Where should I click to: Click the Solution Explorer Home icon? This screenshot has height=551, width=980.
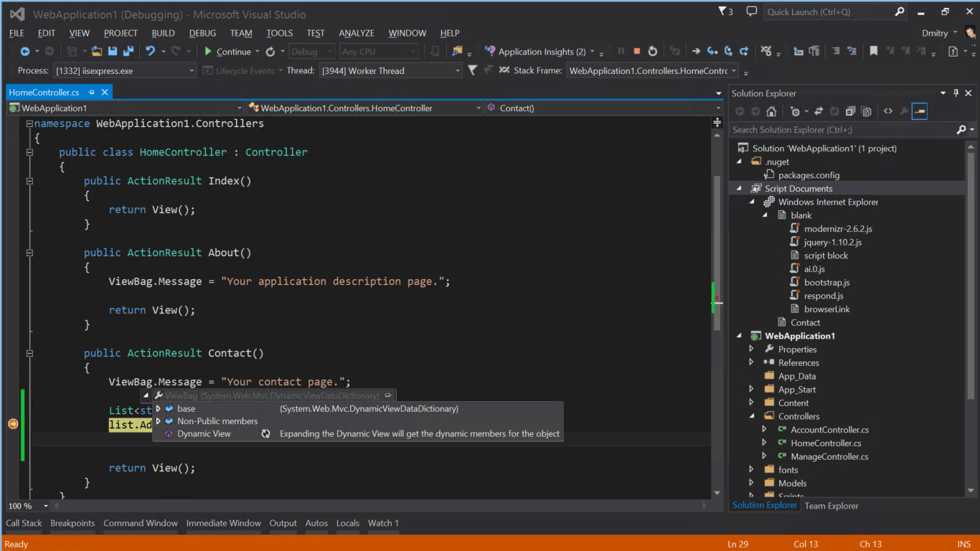click(771, 112)
